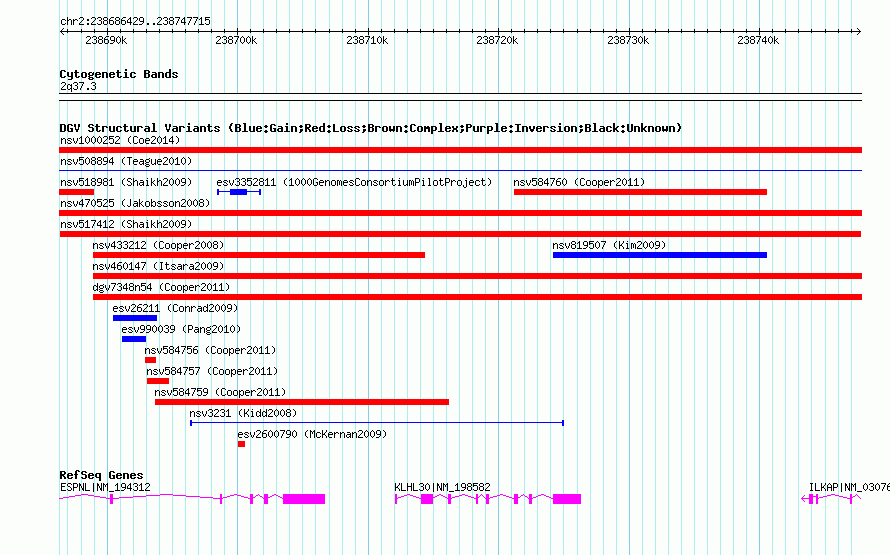This screenshot has width=890, height=555.
Task: Click the nsv584760 (Cooper2011) red bar
Action: 640,192
